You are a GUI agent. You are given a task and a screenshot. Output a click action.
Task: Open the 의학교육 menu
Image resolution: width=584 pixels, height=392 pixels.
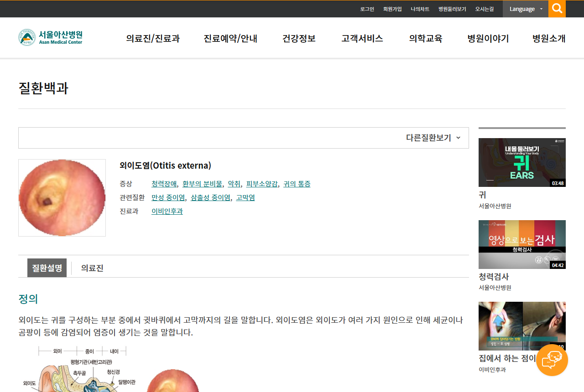click(x=426, y=38)
